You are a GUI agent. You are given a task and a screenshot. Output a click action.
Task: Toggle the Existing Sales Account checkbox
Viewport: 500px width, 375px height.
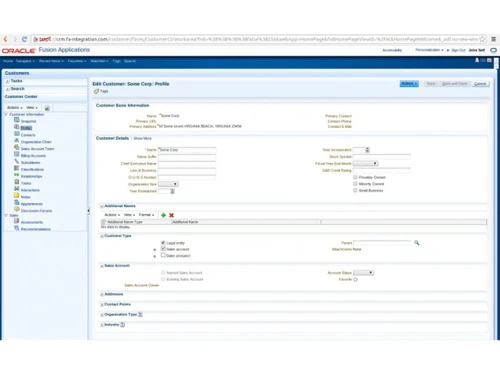coord(163,279)
